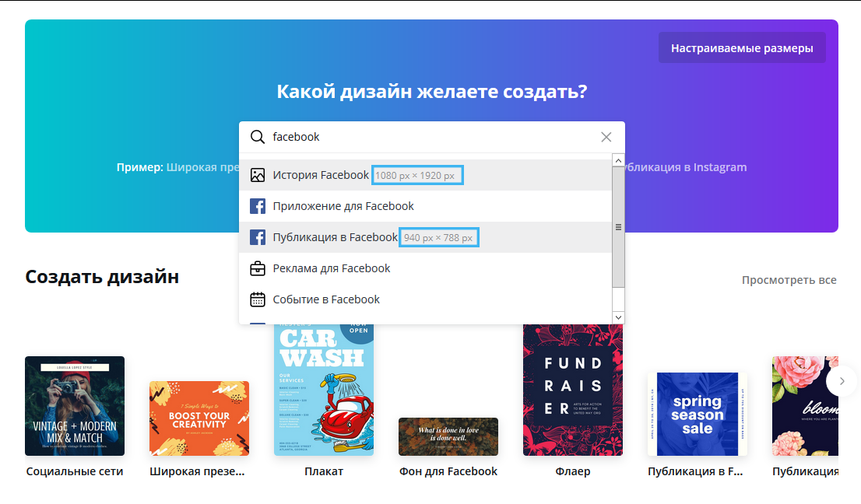861x504 pixels.
Task: Pick the Fundraiser Флаер template thumbnail
Action: pyautogui.click(x=573, y=390)
